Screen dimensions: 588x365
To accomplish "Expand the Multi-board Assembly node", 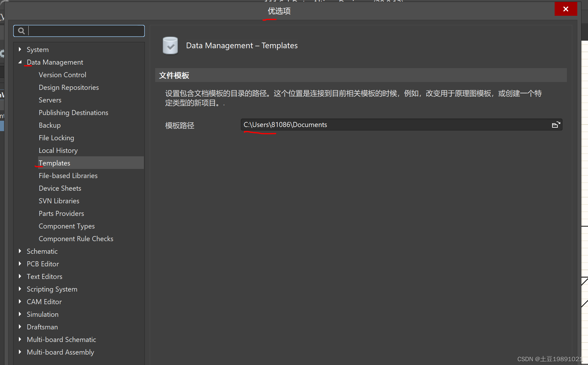I will 20,352.
